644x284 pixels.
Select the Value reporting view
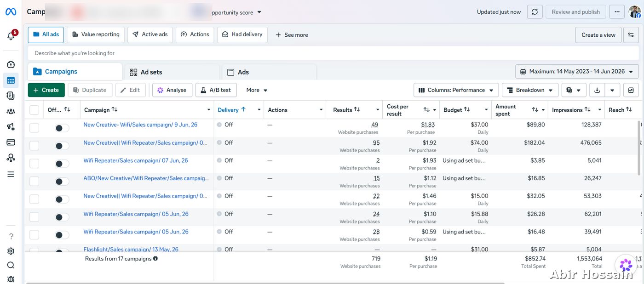tap(96, 34)
